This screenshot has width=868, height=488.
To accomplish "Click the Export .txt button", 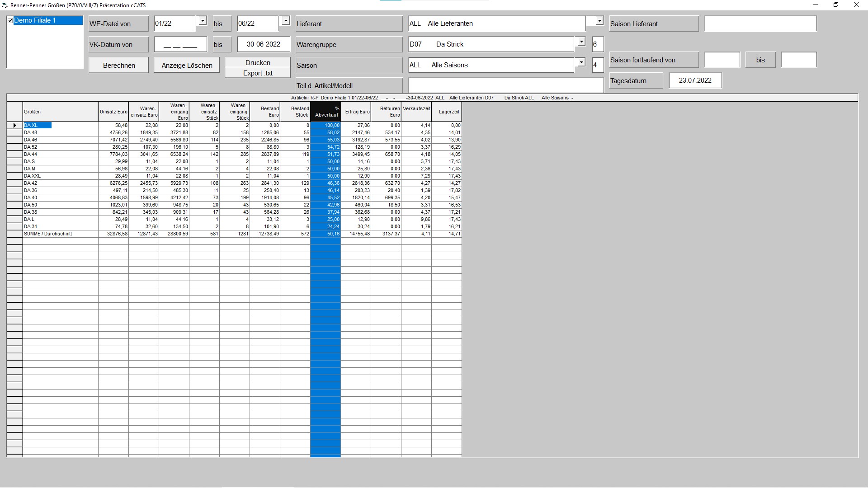I will point(257,73).
